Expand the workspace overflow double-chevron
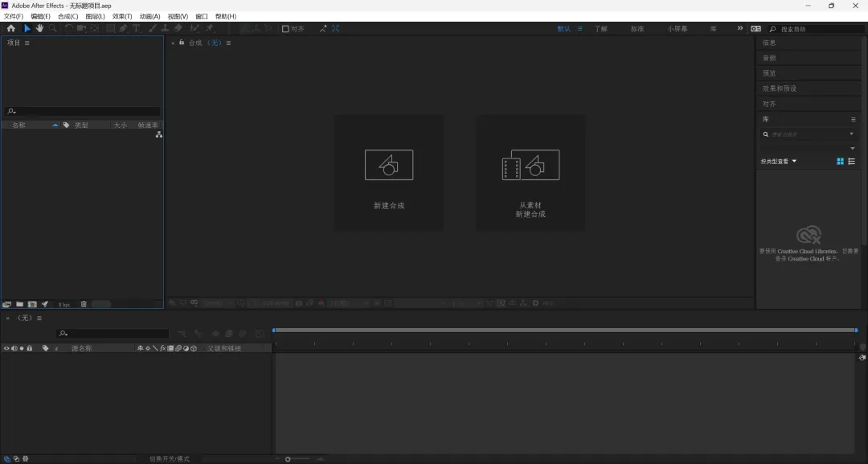This screenshot has width=868, height=464. coord(740,28)
